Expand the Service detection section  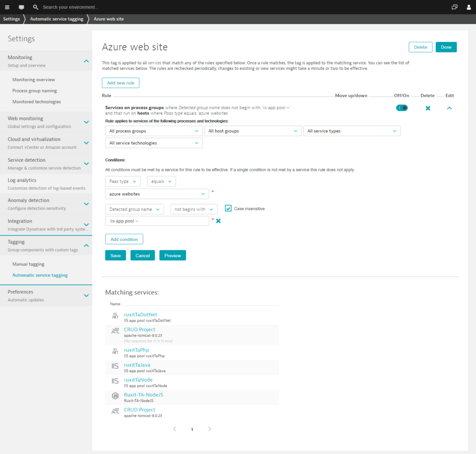pyautogui.click(x=86, y=164)
